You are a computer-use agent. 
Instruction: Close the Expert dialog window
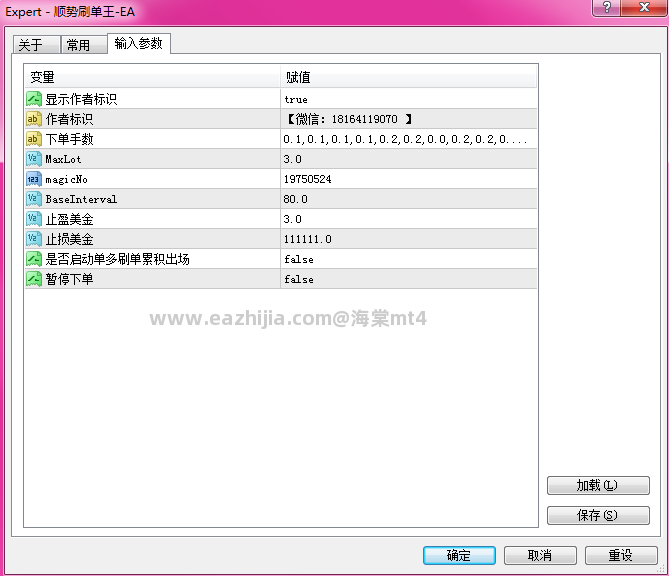[x=644, y=7]
